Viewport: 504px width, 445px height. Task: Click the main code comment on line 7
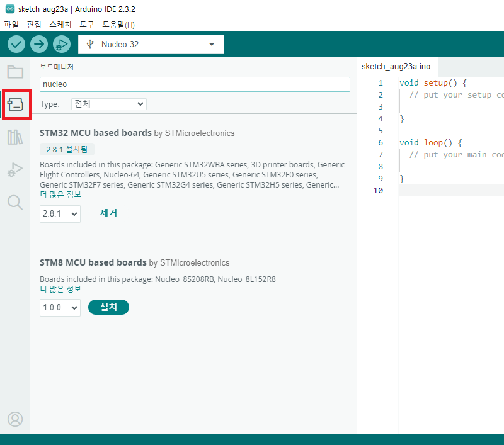[456, 155]
